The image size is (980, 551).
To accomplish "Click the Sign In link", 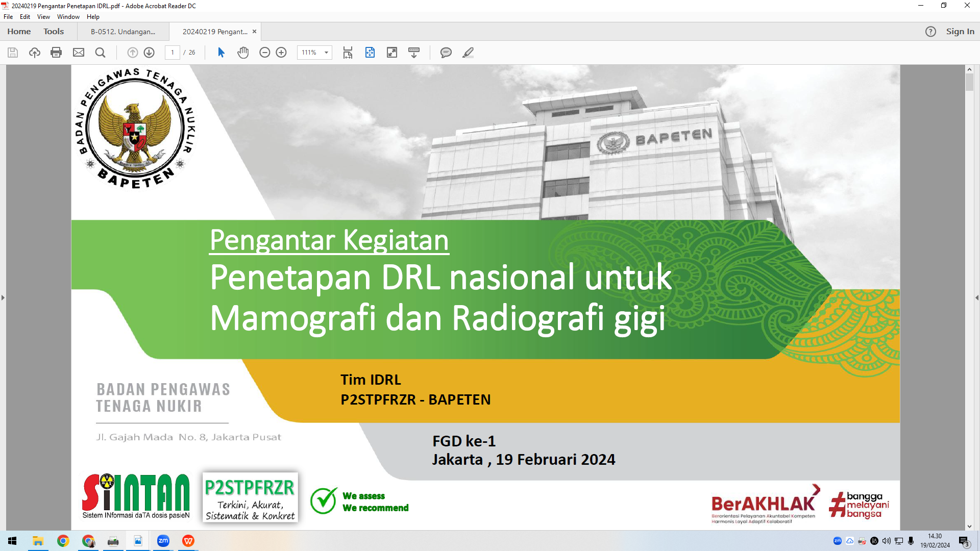I will (960, 32).
